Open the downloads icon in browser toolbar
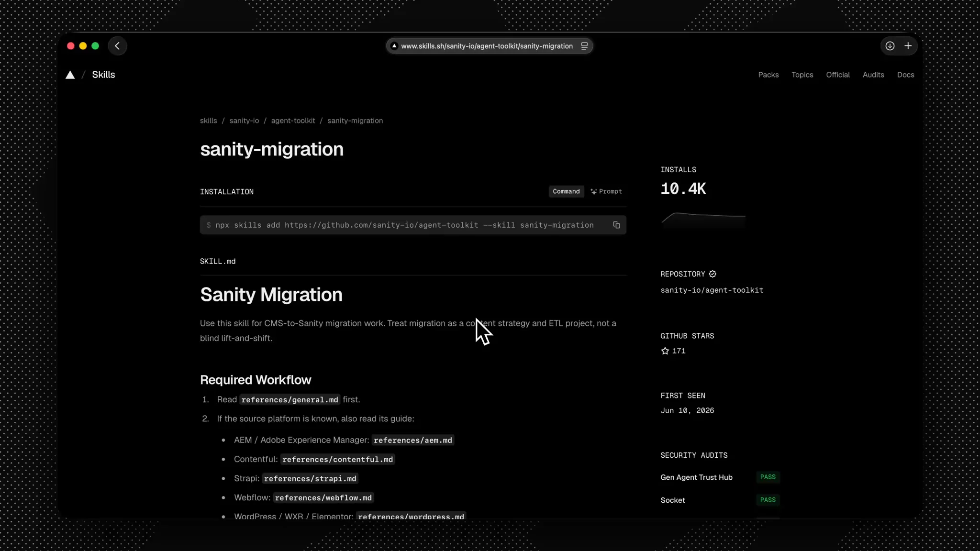Viewport: 980px width, 551px height. [890, 46]
